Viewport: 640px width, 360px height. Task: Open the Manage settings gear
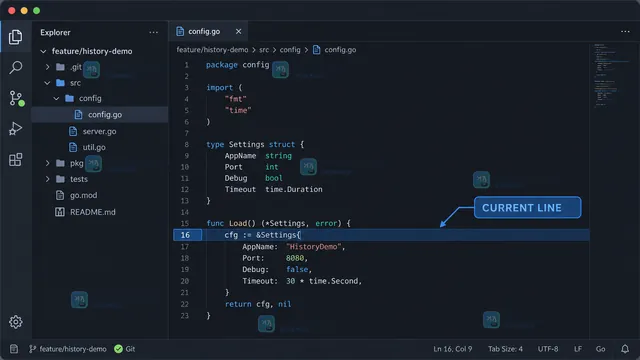(16, 322)
